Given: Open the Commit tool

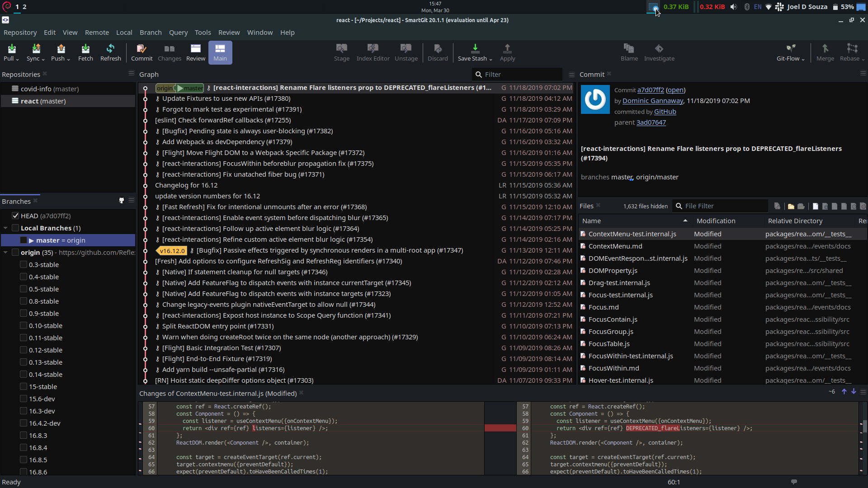Looking at the screenshot, I should click(142, 52).
